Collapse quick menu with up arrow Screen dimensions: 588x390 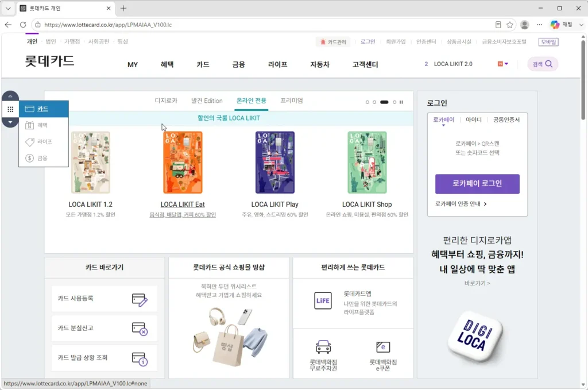[10, 96]
